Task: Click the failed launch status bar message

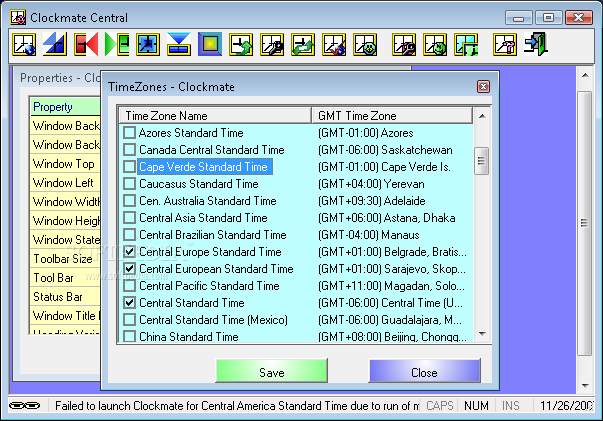Action: point(237,406)
